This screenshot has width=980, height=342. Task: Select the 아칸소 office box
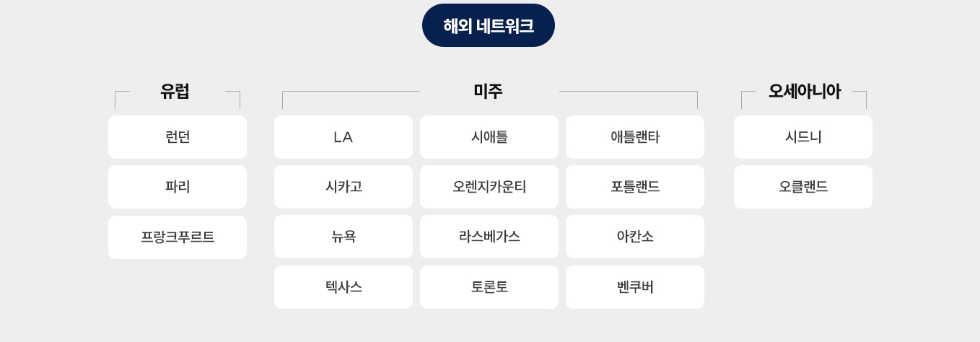point(635,237)
